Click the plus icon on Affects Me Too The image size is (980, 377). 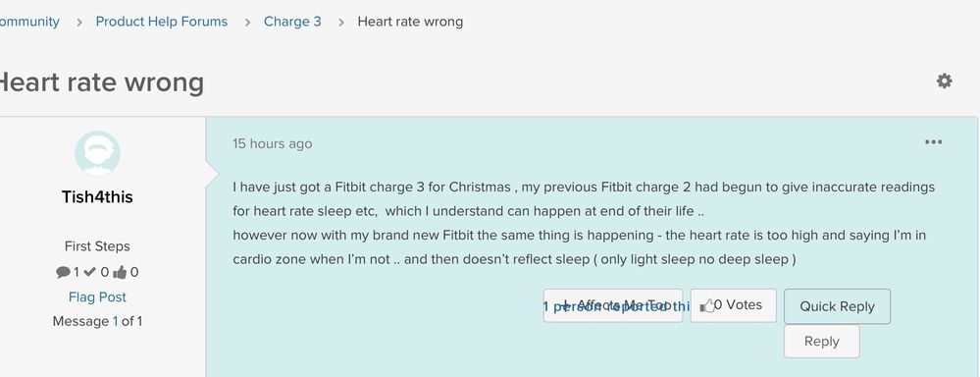click(567, 305)
